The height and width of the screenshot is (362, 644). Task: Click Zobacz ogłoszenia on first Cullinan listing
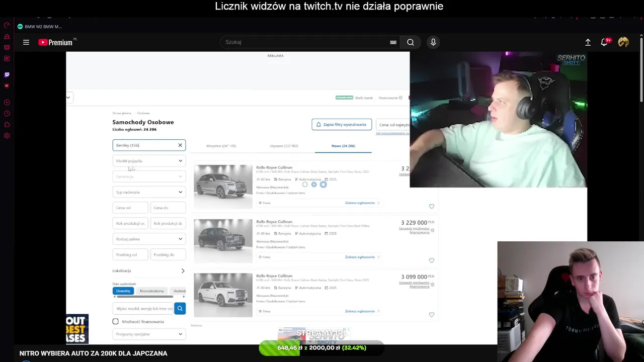pyautogui.click(x=362, y=203)
